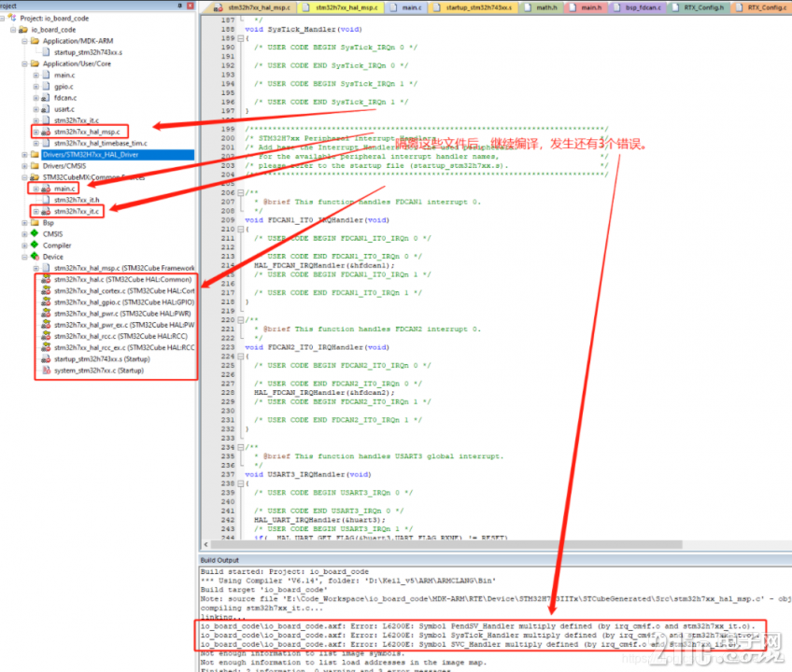Screen dimensions: 792x672
Task: Collapse the Project: io_board_code root node
Action: 3,18
